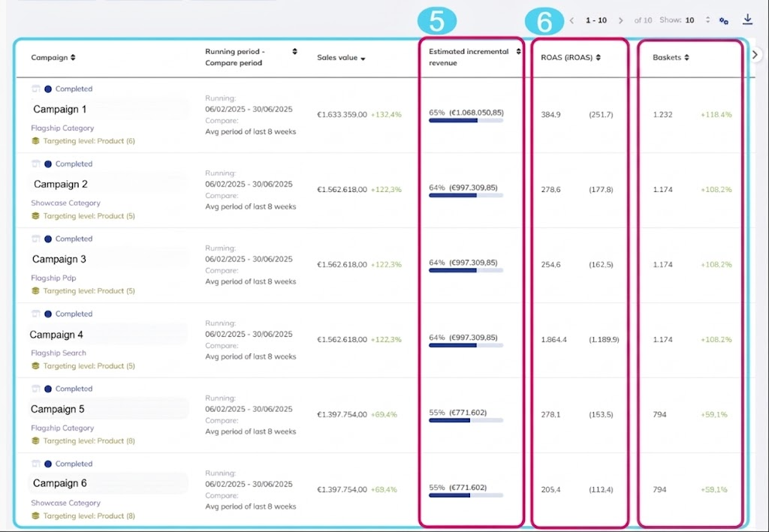The height and width of the screenshot is (532, 769).
Task: Sort by ROAS (iROAS) column
Action: (599, 57)
